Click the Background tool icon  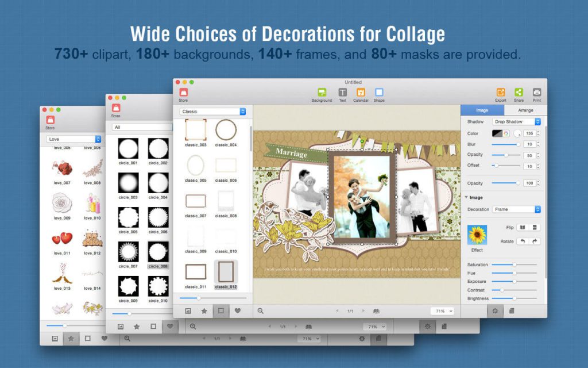[322, 94]
